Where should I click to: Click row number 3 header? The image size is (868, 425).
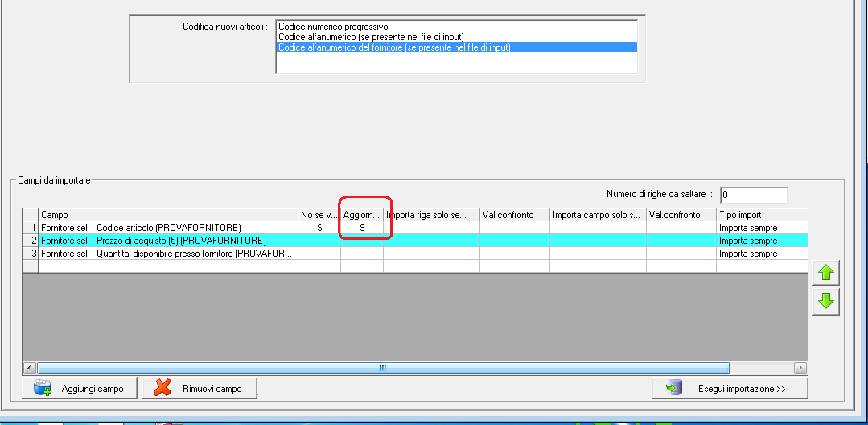click(31, 254)
